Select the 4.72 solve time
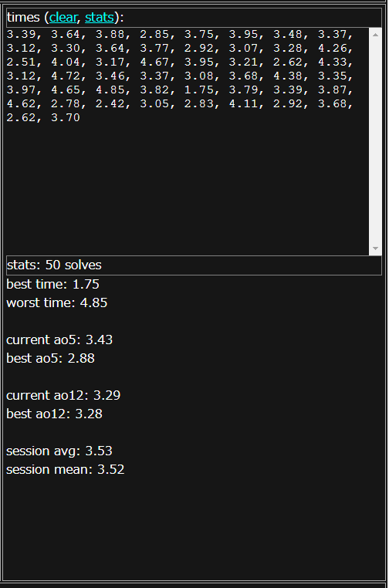The image size is (389, 588). 65,76
